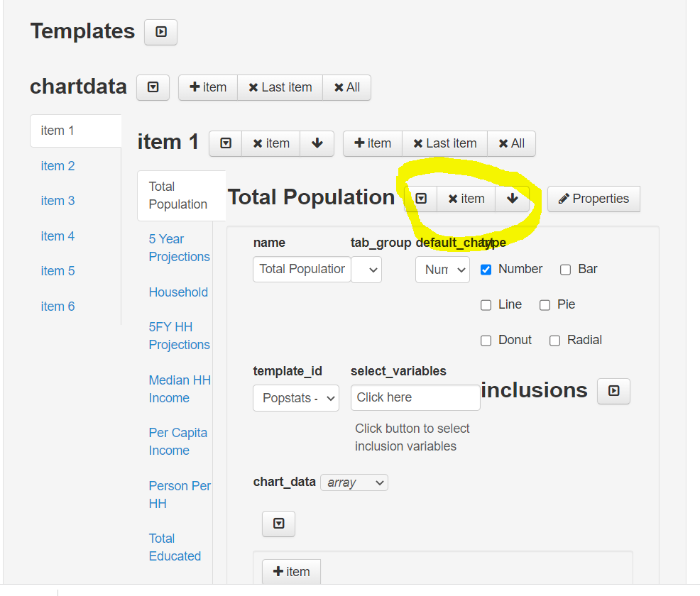Collapse the Total Population panel
This screenshot has width=700, height=596.
(x=420, y=199)
